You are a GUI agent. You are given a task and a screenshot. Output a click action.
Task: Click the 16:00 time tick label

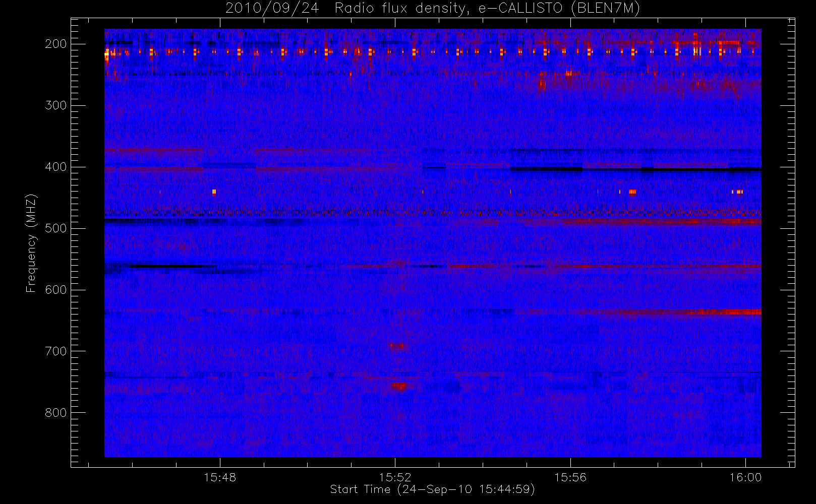click(x=745, y=477)
